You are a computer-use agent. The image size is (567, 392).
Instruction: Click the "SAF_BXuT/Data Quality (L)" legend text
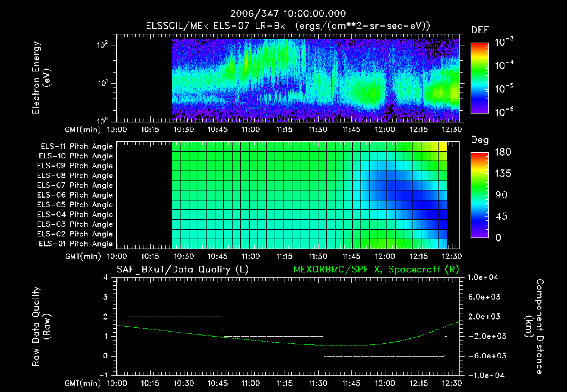pyautogui.click(x=183, y=270)
